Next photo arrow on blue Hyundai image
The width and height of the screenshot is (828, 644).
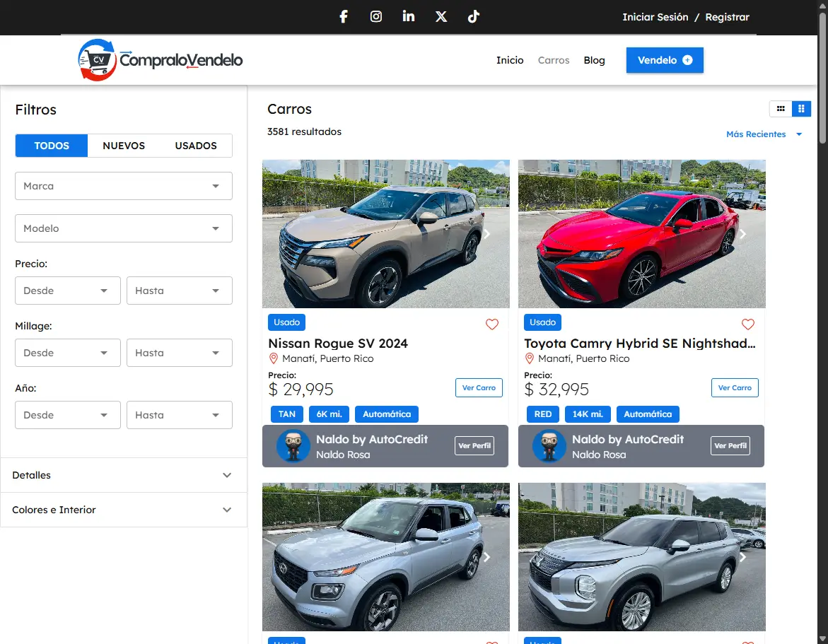487,557
